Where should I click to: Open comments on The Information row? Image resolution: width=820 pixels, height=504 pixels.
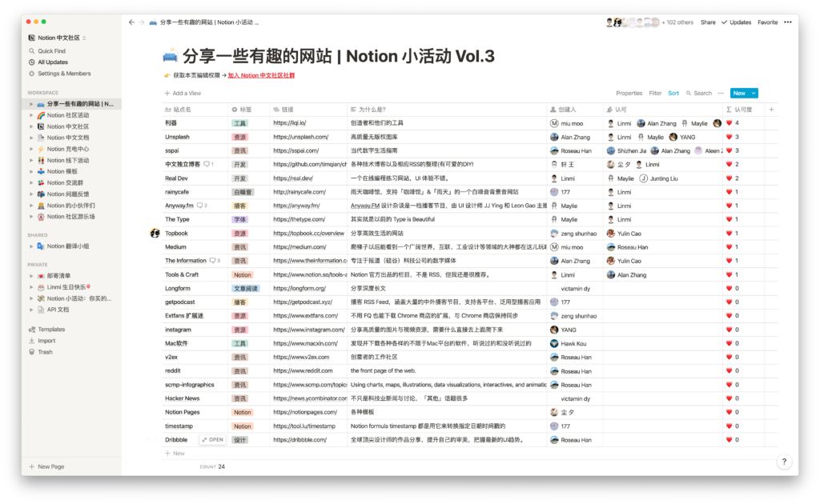pyautogui.click(x=215, y=261)
